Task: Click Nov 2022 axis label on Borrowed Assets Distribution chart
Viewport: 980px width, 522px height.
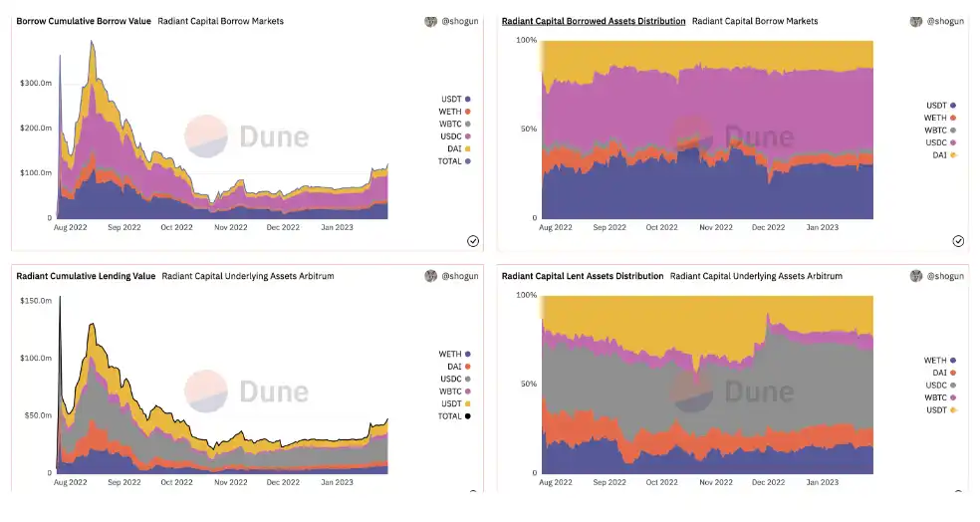Action: click(716, 227)
